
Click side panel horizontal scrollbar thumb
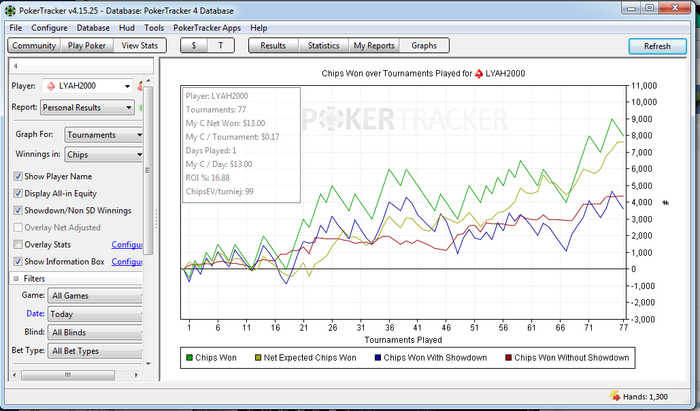pos(68,375)
